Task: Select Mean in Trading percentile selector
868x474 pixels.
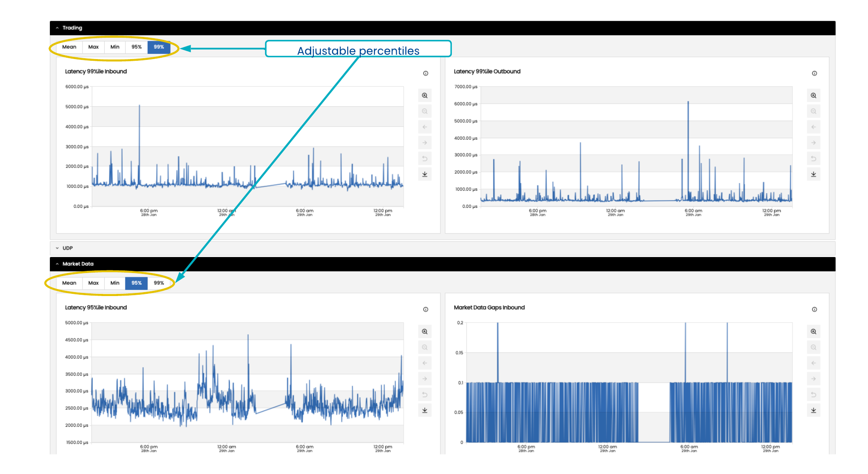Action: (69, 47)
